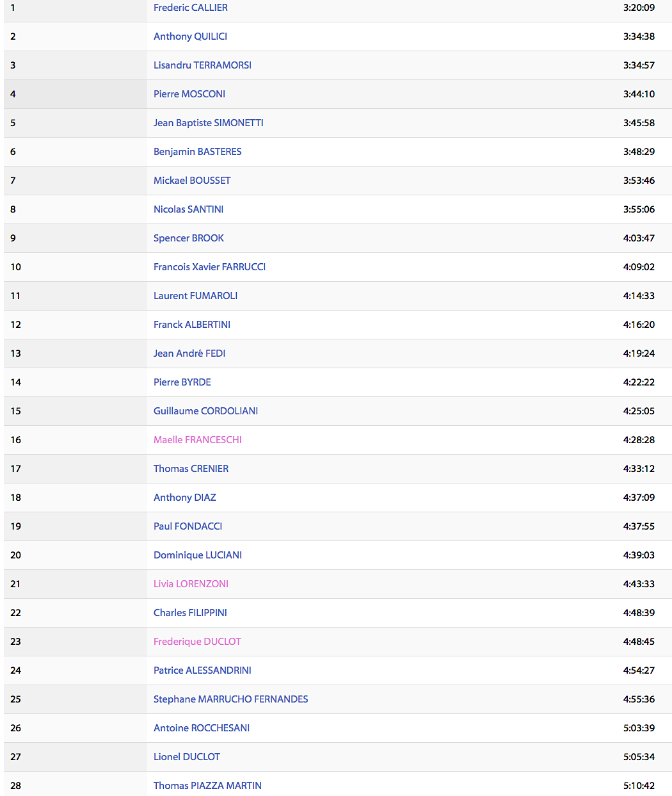View Jean Baptiste SIMONETTI's details

[x=208, y=123]
